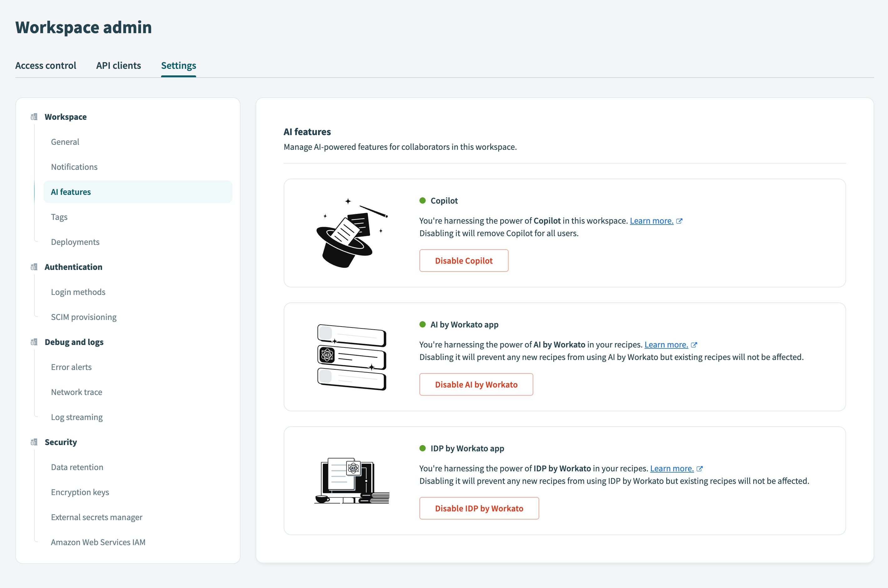Image resolution: width=888 pixels, height=588 pixels.
Task: Switch to the Access control tab
Action: (45, 66)
